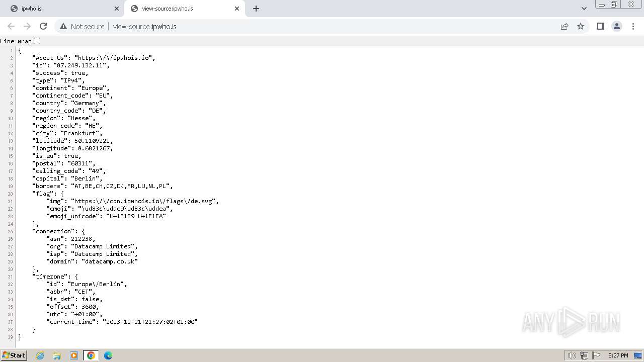
Task: Click the "https:\/\/ipwhois.io" About Us value
Action: [x=113, y=58]
